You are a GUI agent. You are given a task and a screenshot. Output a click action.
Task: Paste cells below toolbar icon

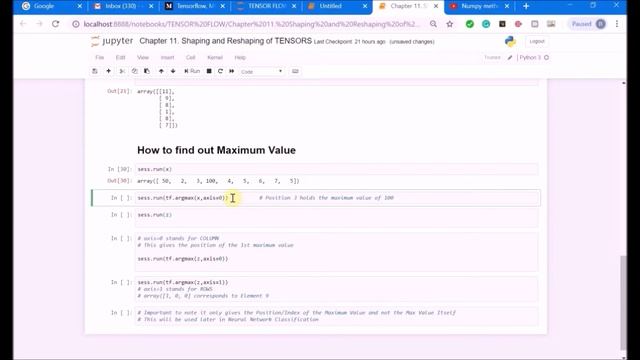[147, 71]
